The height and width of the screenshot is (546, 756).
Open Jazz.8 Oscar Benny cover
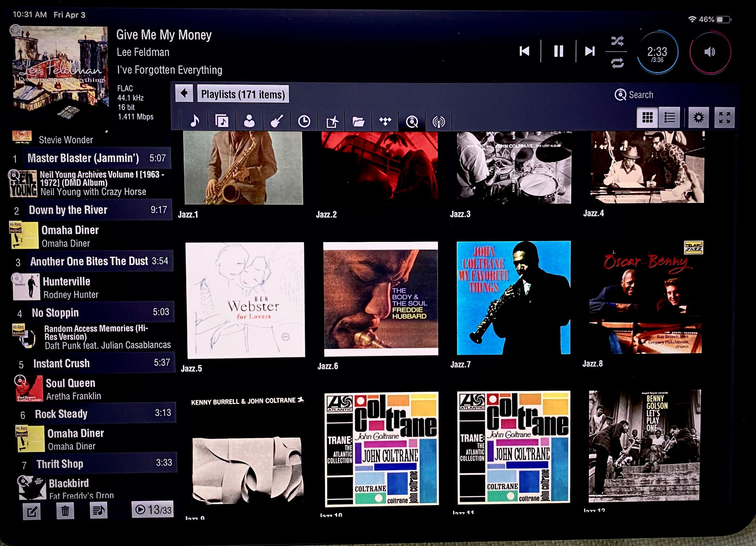pos(646,297)
